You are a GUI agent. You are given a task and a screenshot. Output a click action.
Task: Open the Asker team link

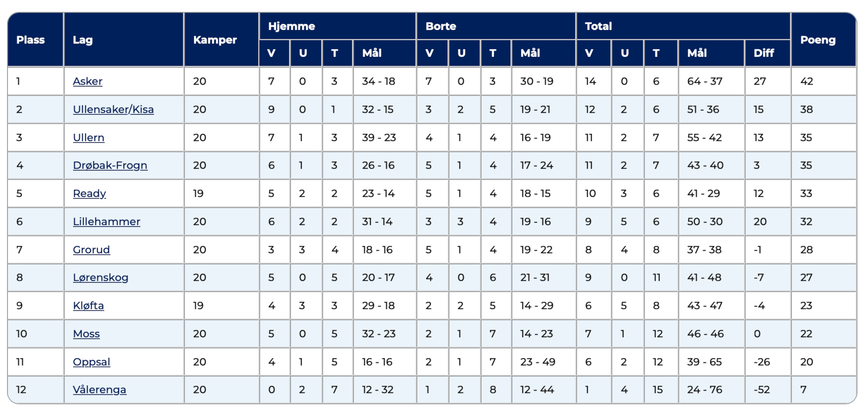(88, 81)
